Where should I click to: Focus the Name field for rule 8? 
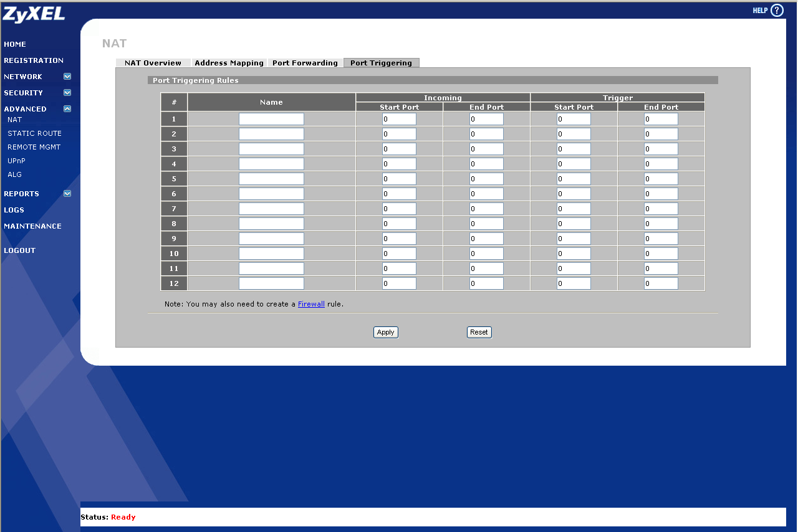[271, 224]
